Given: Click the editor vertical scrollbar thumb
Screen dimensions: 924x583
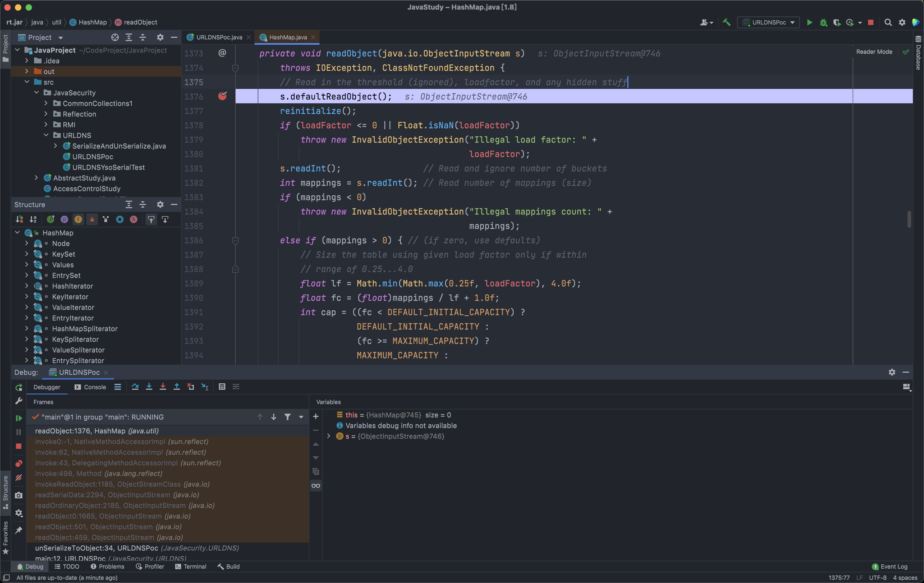Looking at the screenshot, I should [x=909, y=219].
